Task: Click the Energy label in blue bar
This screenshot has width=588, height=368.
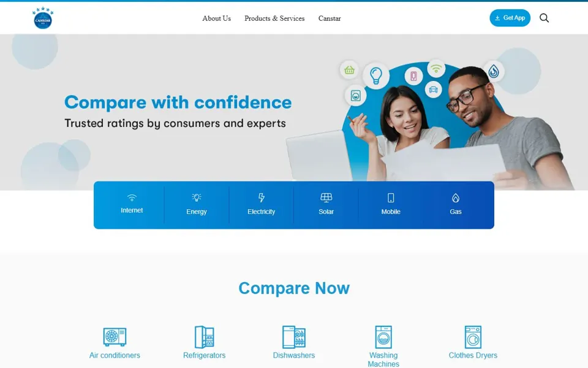Action: point(197,212)
